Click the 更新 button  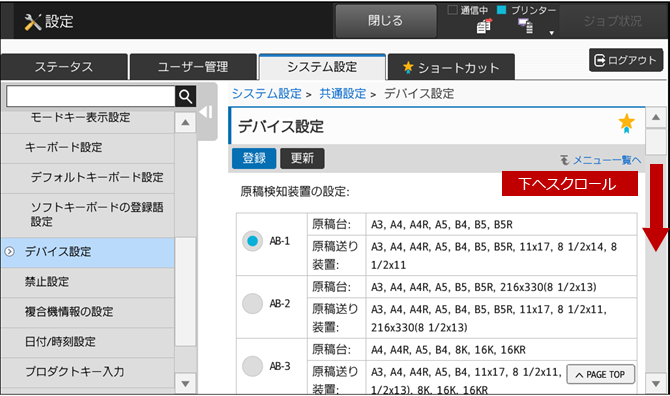[x=302, y=158]
